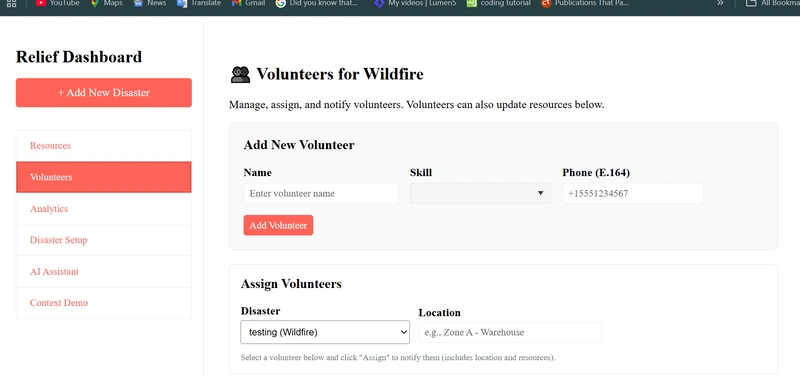Image resolution: width=800 pixels, height=376 pixels.
Task: Open the Analytics section
Action: [x=104, y=209]
